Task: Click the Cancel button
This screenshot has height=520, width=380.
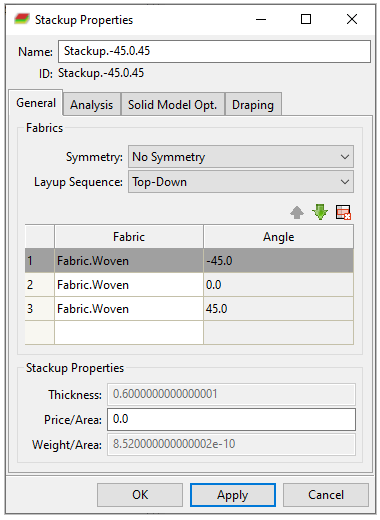Action: coord(326,495)
